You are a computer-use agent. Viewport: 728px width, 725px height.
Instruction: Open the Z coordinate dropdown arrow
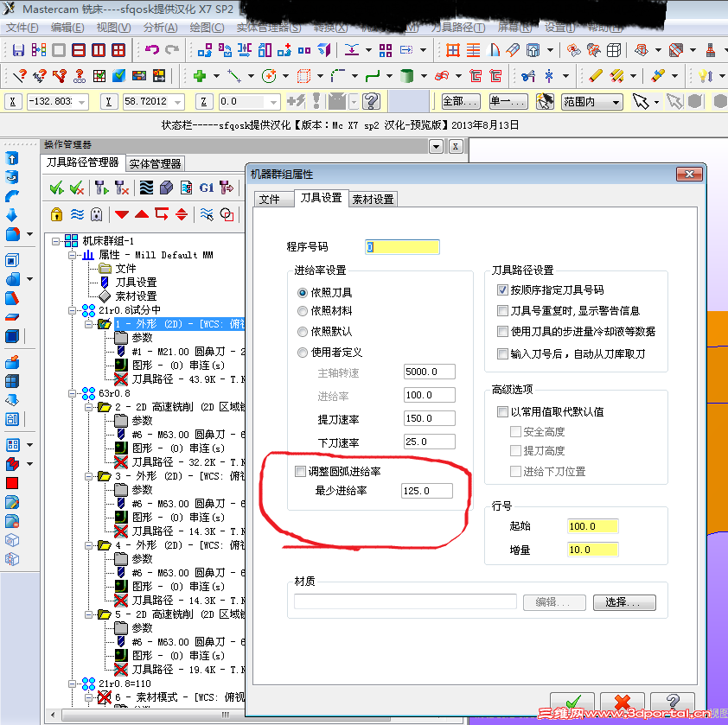273,102
